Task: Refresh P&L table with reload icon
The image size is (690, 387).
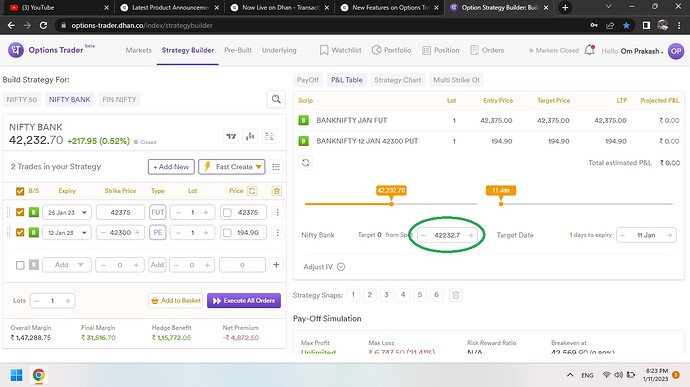Action: [x=305, y=163]
